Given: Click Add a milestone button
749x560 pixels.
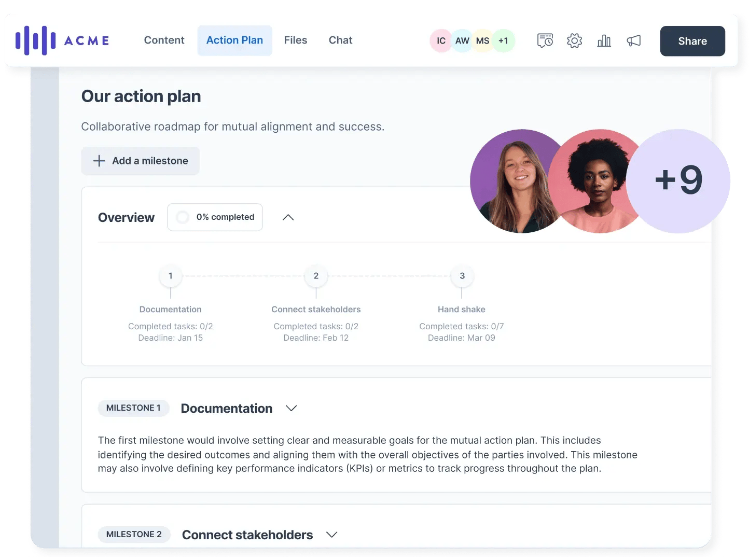Looking at the screenshot, I should coord(140,161).
